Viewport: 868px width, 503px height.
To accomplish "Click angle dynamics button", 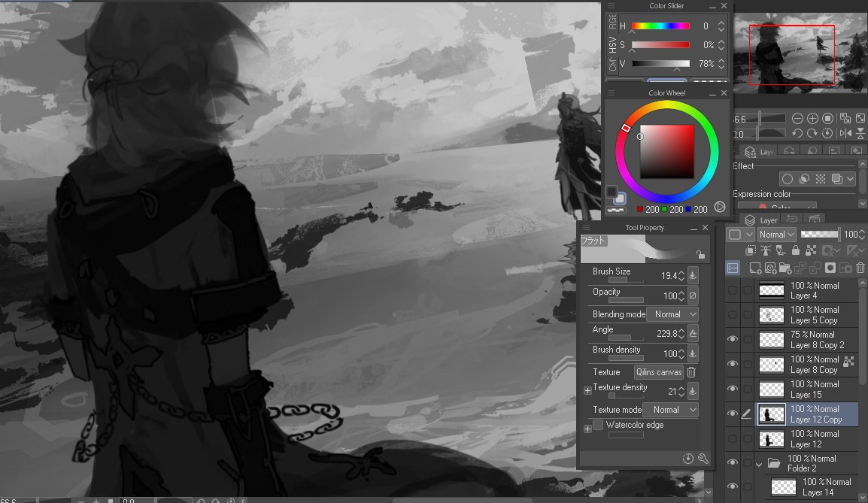I will (x=693, y=333).
